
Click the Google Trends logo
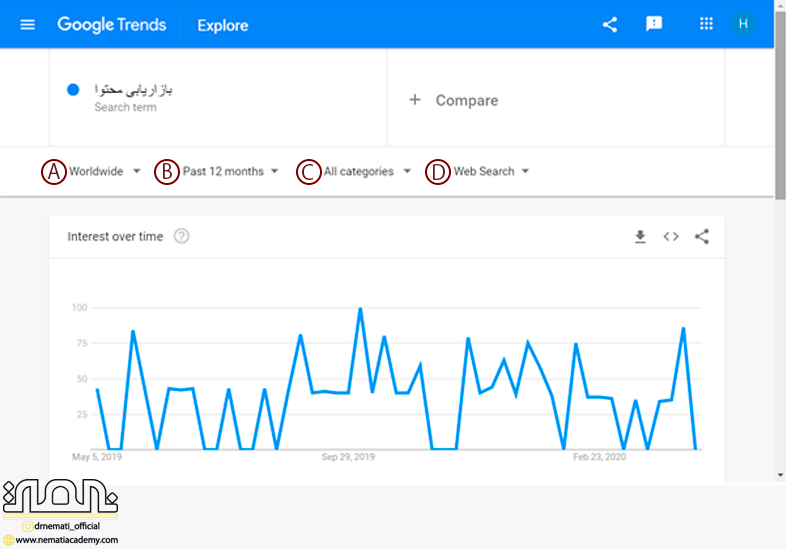click(110, 25)
